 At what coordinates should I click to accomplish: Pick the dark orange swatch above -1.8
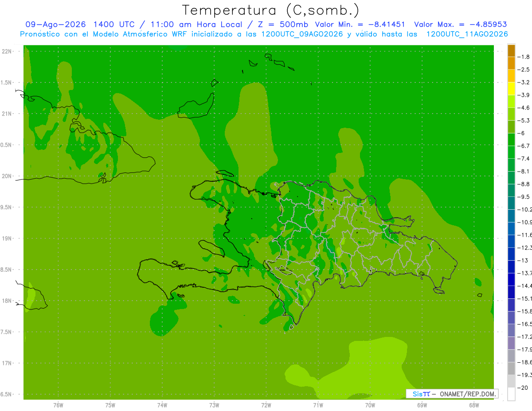[511, 51]
